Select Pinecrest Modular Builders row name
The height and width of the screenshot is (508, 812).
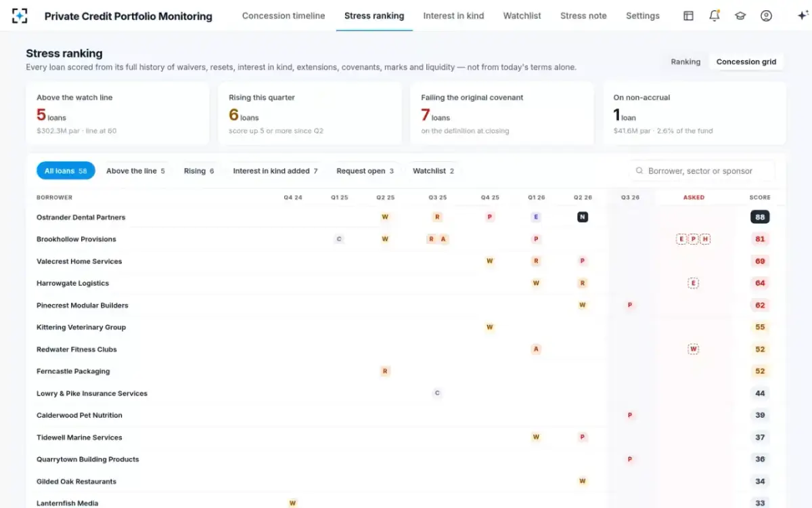point(82,305)
